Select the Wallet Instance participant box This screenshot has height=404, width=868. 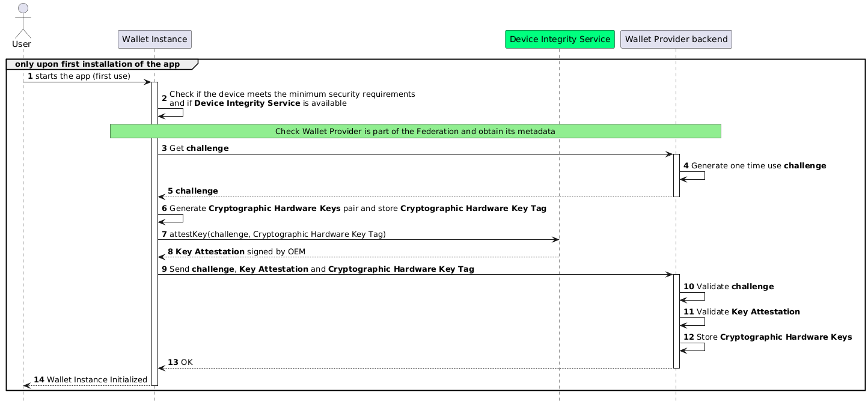coord(154,39)
